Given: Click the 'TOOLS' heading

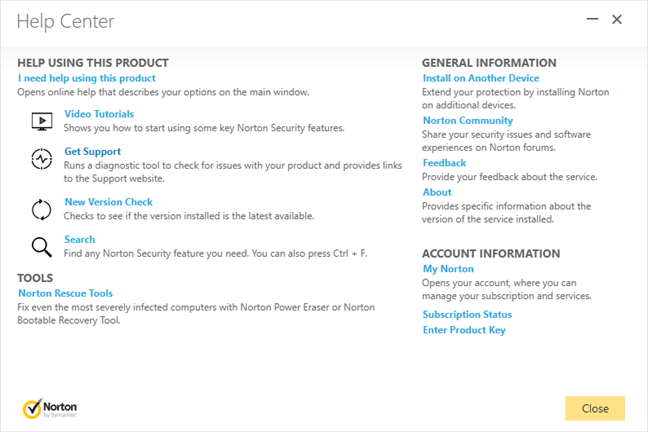Looking at the screenshot, I should (35, 278).
